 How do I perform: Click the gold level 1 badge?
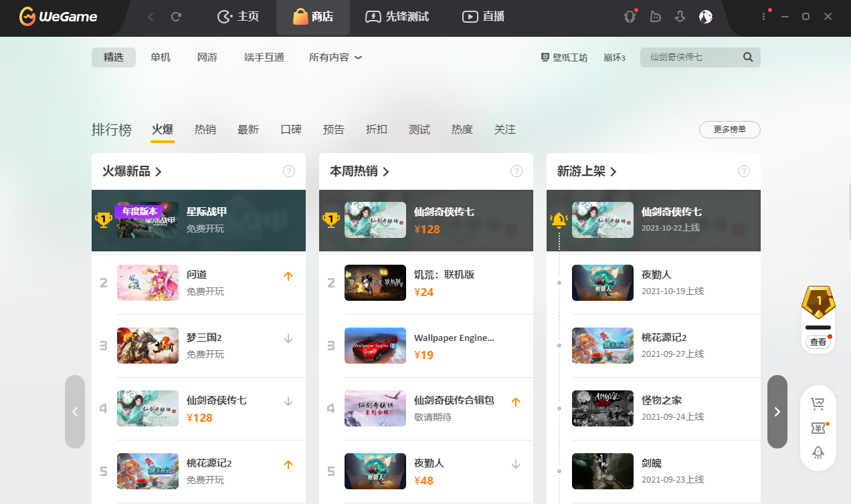click(819, 303)
